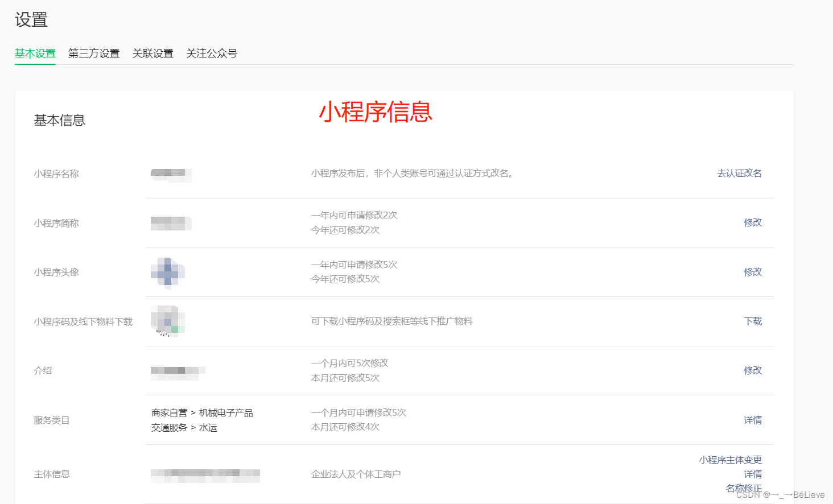
Task: Click the 设置 page title
Action: tap(31, 20)
